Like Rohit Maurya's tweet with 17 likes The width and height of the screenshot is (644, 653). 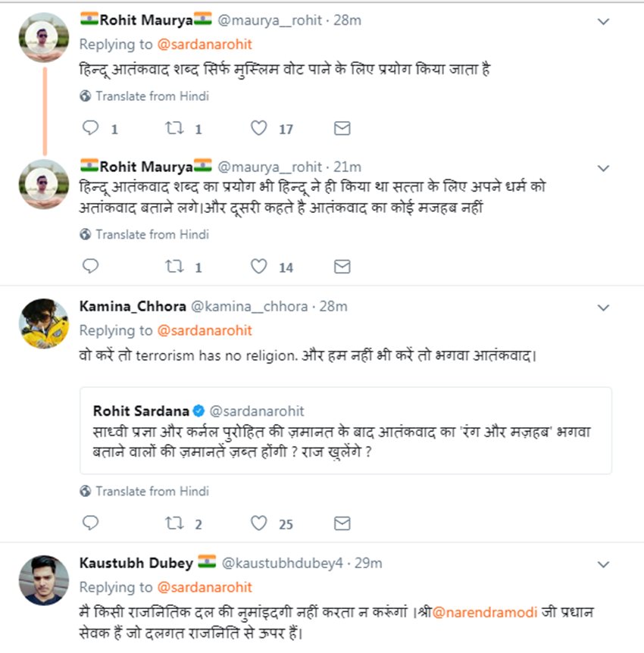[x=259, y=129]
